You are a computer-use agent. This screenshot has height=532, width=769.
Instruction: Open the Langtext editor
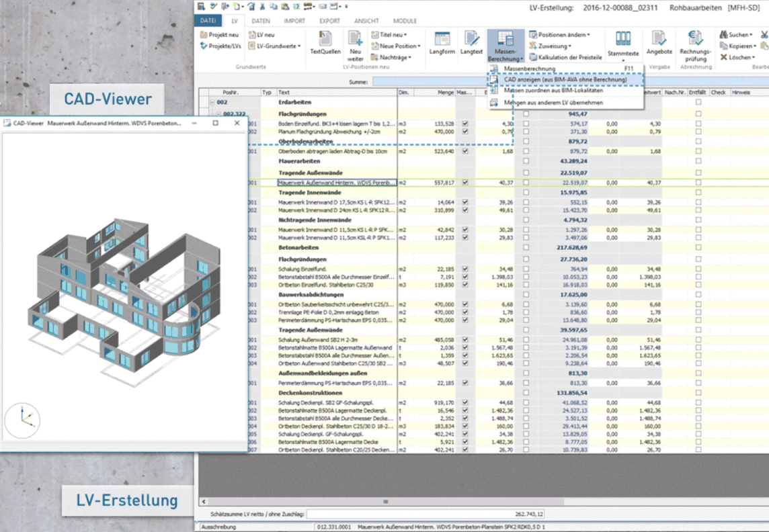471,42
